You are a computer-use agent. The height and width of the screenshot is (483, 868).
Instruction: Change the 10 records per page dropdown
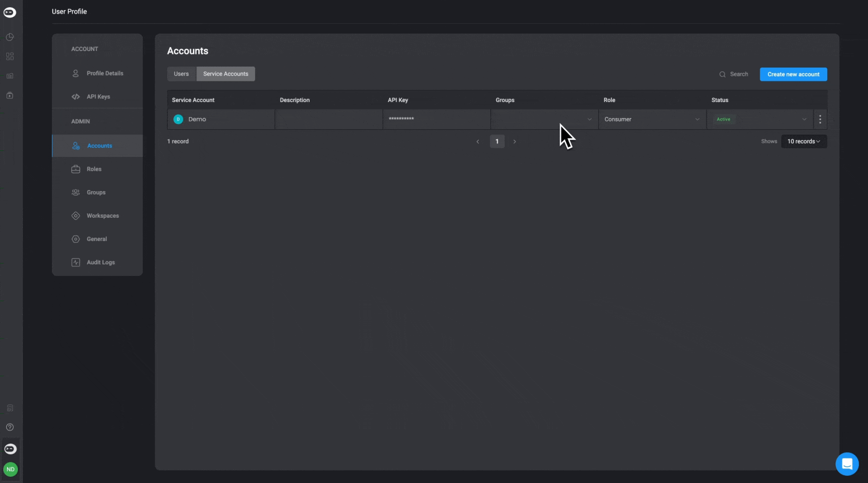point(804,141)
